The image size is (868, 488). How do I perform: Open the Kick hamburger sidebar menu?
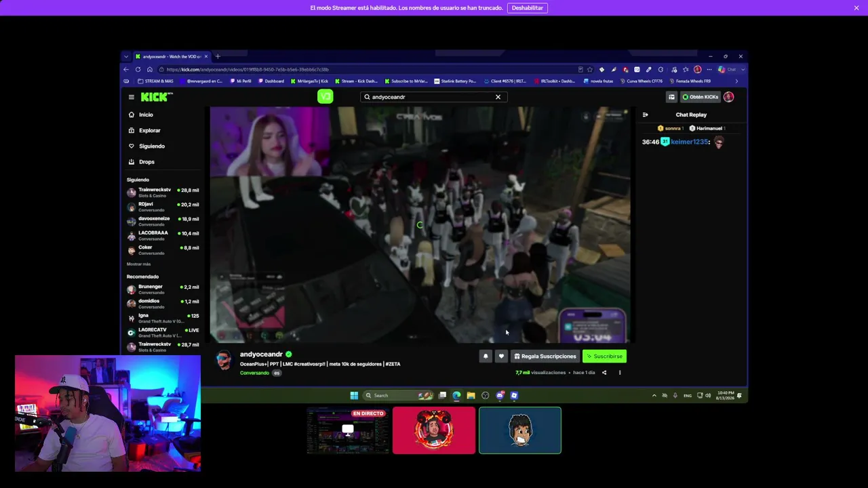point(132,97)
